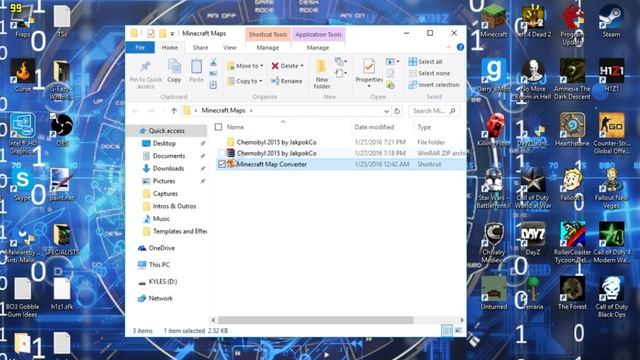Open Documents in navigation pane

(169, 156)
